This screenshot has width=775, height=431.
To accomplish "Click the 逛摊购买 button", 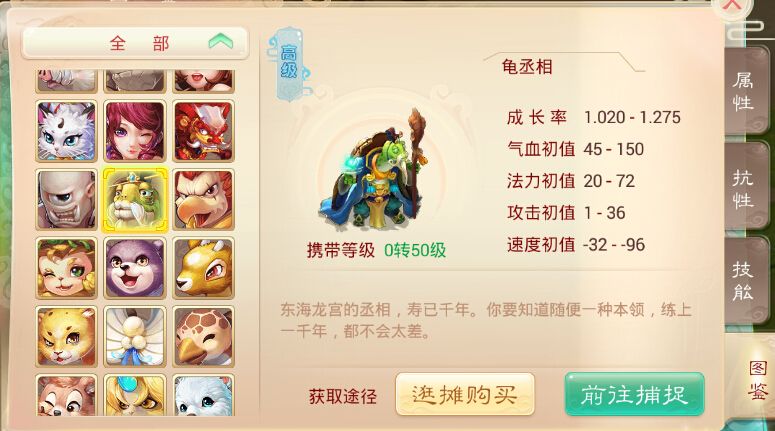I will [x=465, y=394].
